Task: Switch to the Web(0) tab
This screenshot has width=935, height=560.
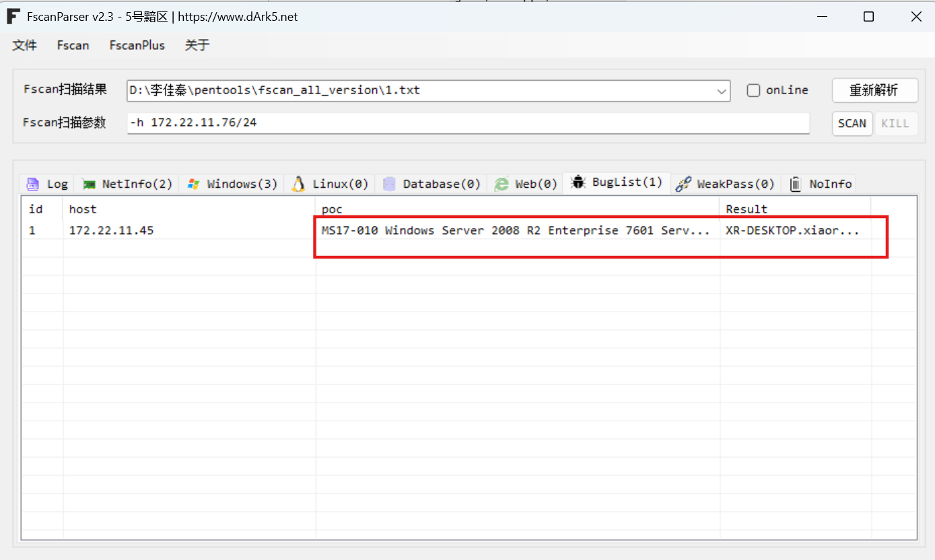Action: pos(525,184)
